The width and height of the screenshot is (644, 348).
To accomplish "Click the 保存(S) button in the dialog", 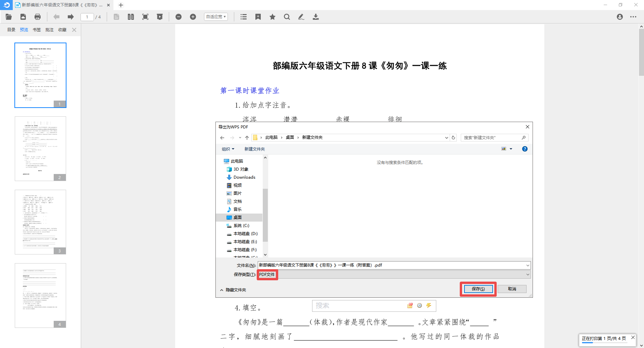I will click(478, 289).
